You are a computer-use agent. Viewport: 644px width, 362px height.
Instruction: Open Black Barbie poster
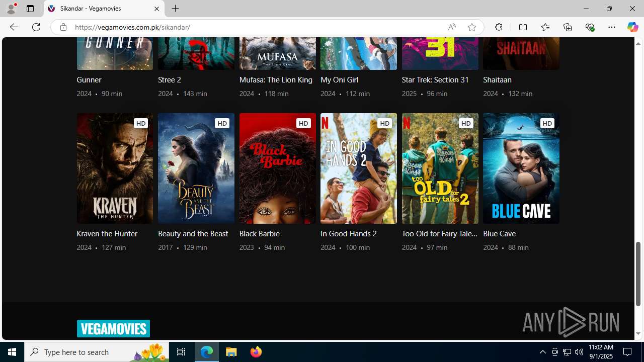tap(278, 168)
